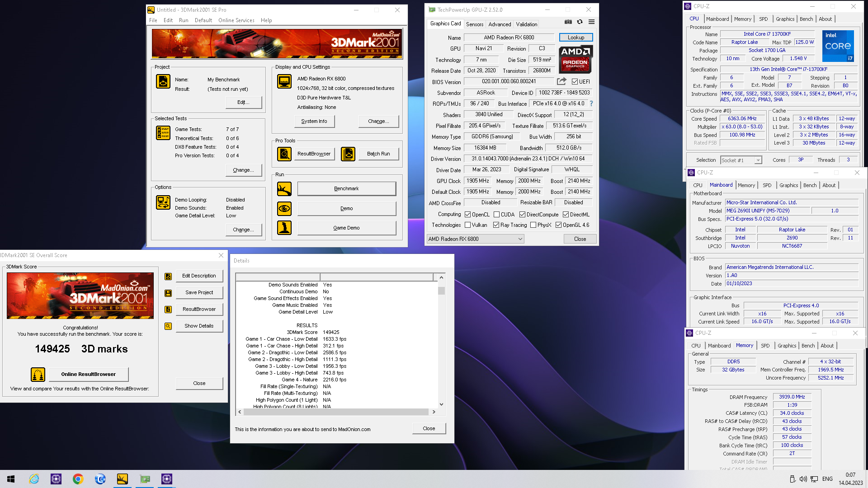Viewport: 868px width, 488px height.
Task: Click the ResultBrowser icon in Overall Score window
Action: tap(168, 310)
